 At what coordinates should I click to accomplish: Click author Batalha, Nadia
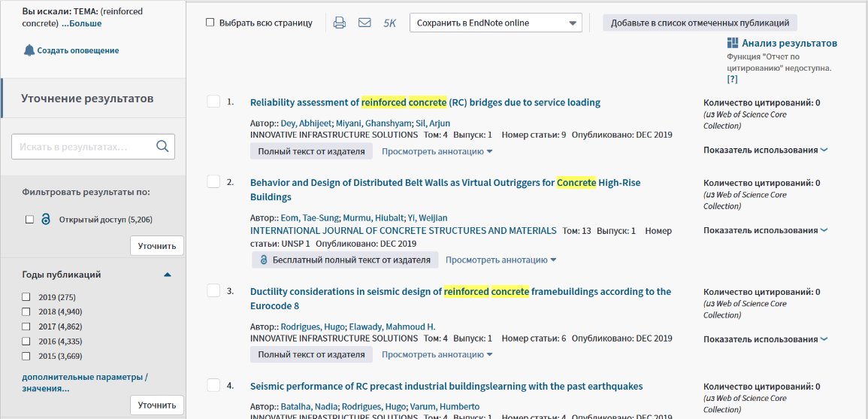tap(310, 406)
